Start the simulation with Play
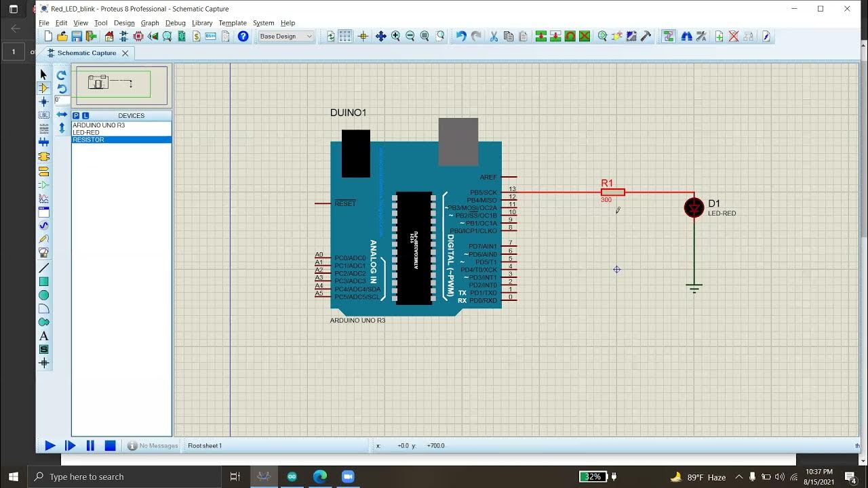 [50, 446]
